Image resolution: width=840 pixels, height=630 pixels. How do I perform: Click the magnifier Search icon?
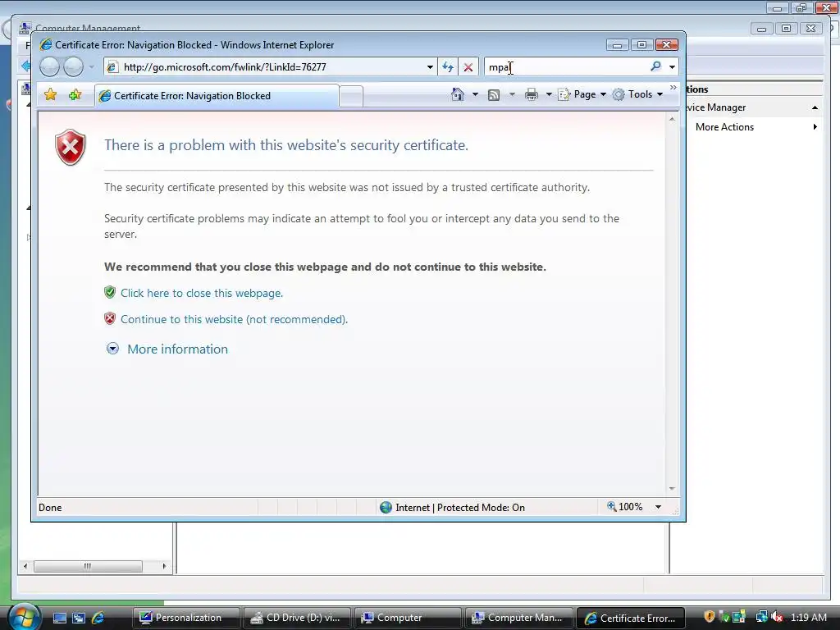click(655, 66)
